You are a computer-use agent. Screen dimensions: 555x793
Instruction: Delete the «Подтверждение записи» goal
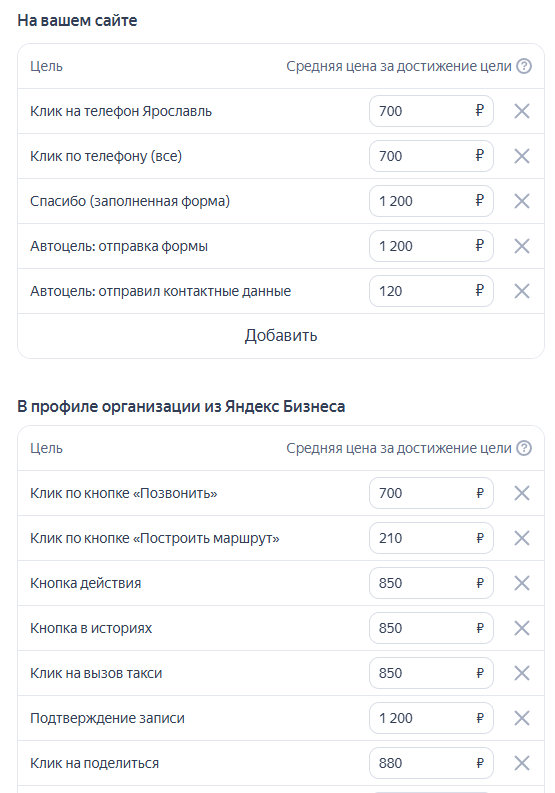[522, 718]
